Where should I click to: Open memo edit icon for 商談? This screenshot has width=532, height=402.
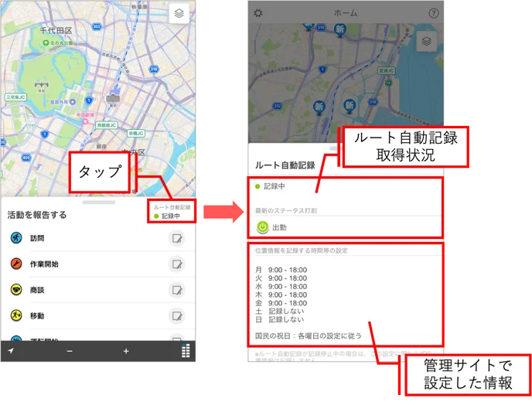177,290
